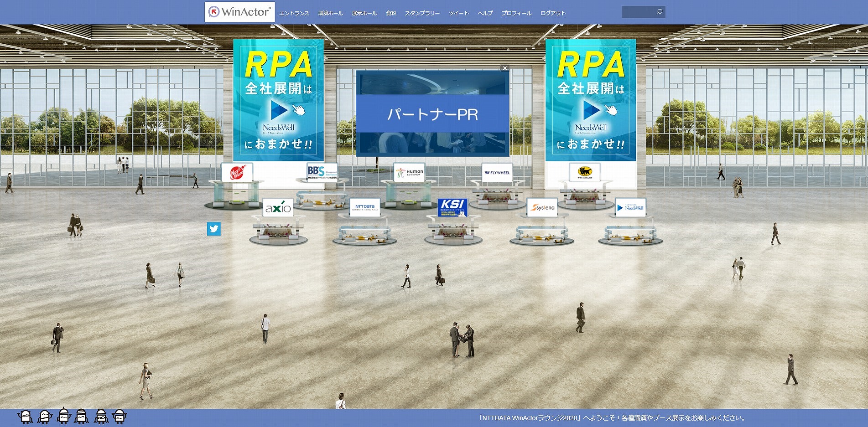Open the black cat Yamato booth logo
The width and height of the screenshot is (868, 427).
(585, 172)
